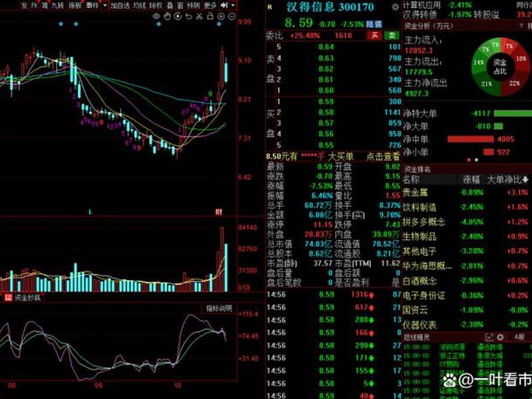Click the 河钢资源 alert row in 短线精灵

point(468,347)
